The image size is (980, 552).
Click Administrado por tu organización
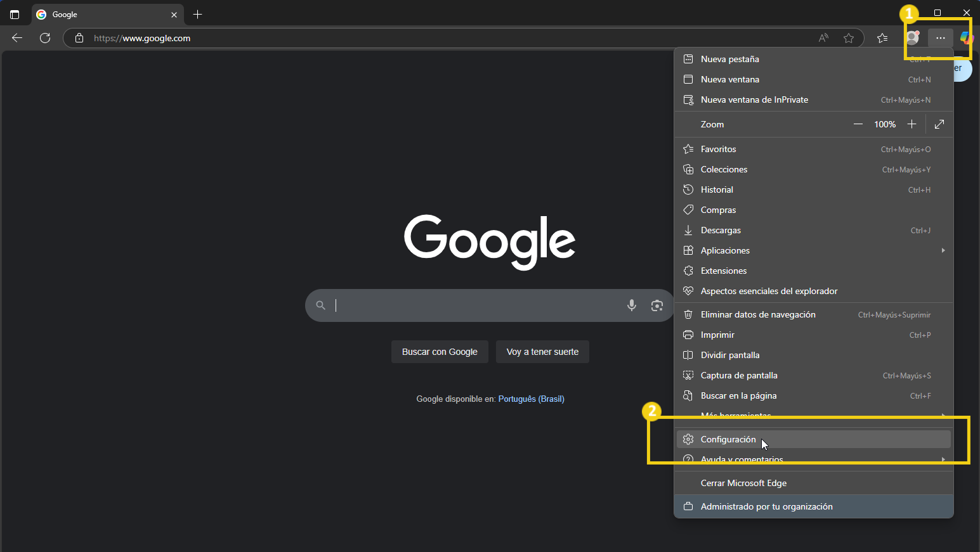pos(813,506)
